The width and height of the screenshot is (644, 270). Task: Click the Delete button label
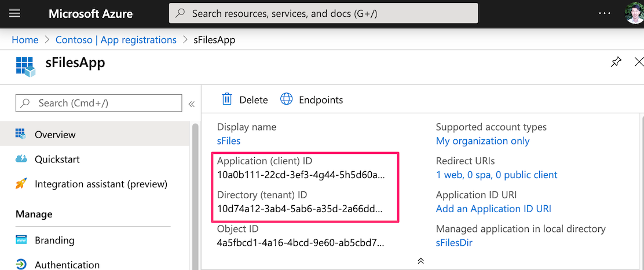click(x=254, y=99)
